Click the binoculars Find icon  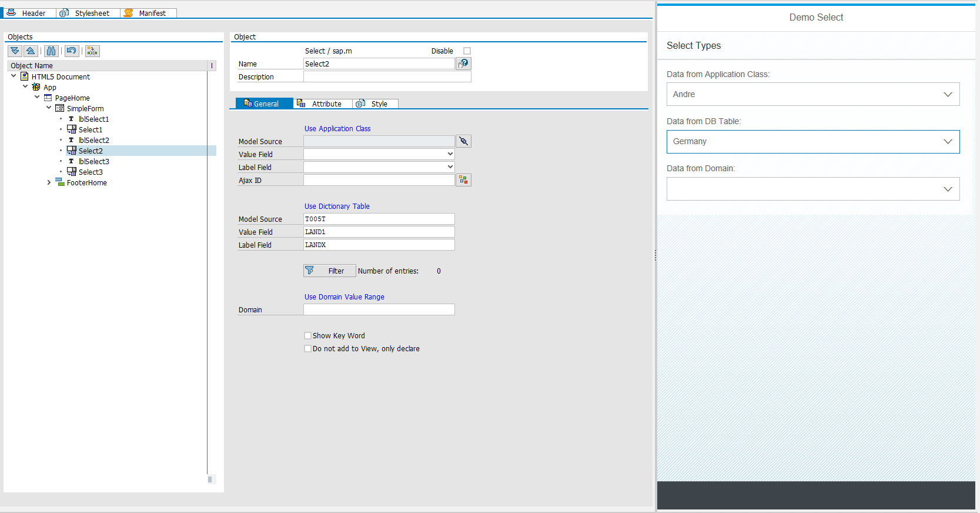pyautogui.click(x=51, y=51)
